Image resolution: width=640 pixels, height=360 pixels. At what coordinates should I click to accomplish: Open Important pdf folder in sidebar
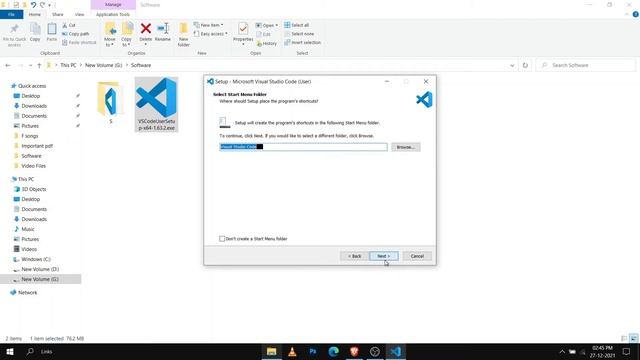37,146
